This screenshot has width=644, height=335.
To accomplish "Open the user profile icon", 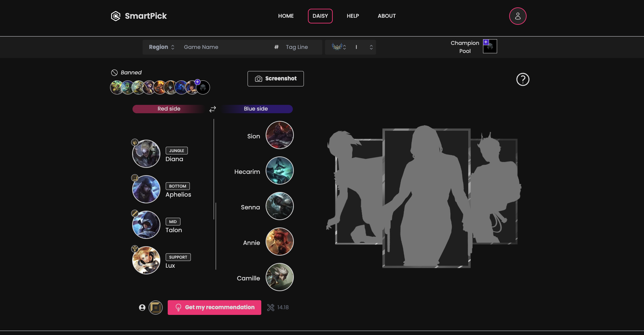I will (518, 16).
